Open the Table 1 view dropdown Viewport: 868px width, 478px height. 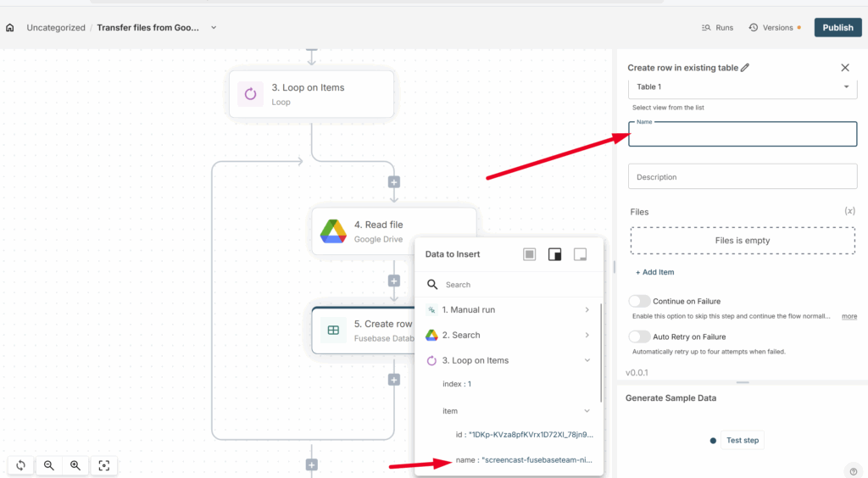pyautogui.click(x=845, y=87)
